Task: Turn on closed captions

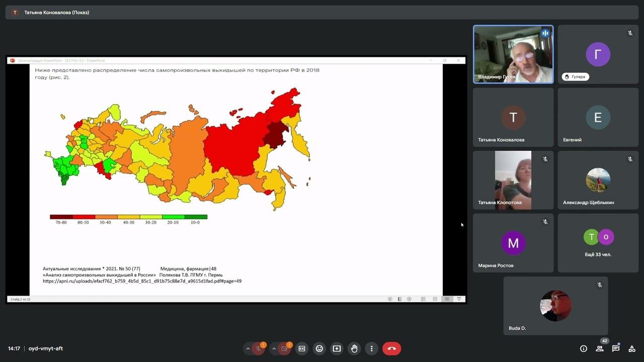Action: pyautogui.click(x=302, y=348)
